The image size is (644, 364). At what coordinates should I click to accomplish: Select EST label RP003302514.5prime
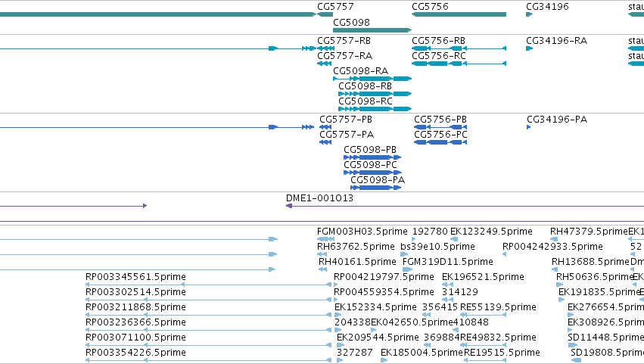tap(135, 293)
